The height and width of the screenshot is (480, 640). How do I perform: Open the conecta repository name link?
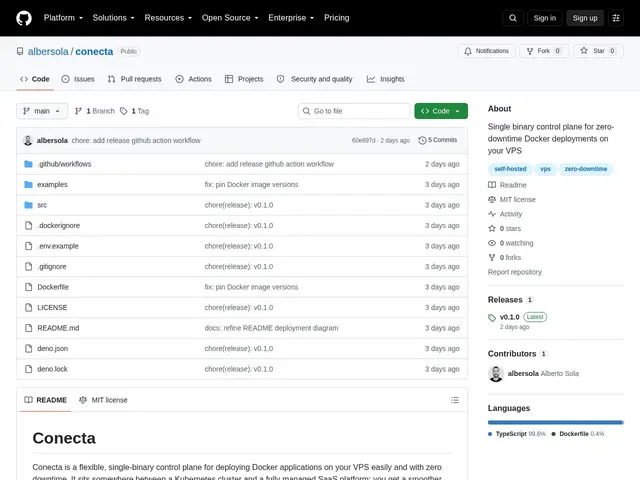94,51
